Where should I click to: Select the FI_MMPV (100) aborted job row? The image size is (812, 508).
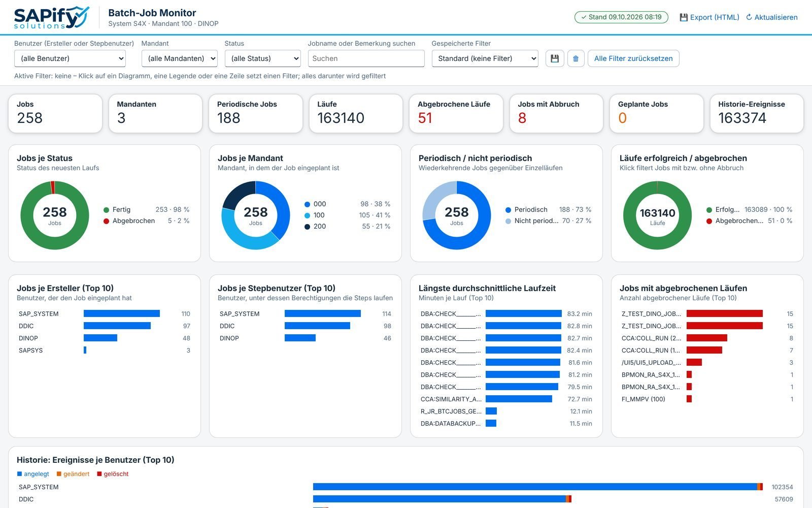[x=707, y=399]
